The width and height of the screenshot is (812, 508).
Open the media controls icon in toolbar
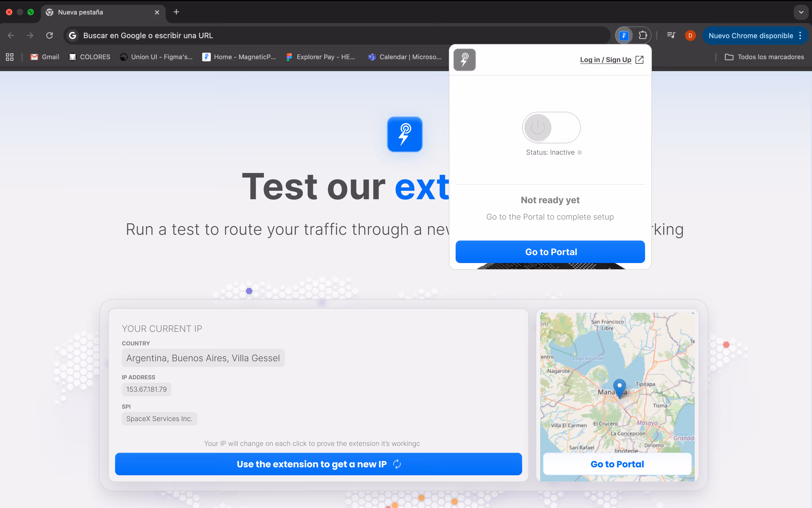[671, 35]
